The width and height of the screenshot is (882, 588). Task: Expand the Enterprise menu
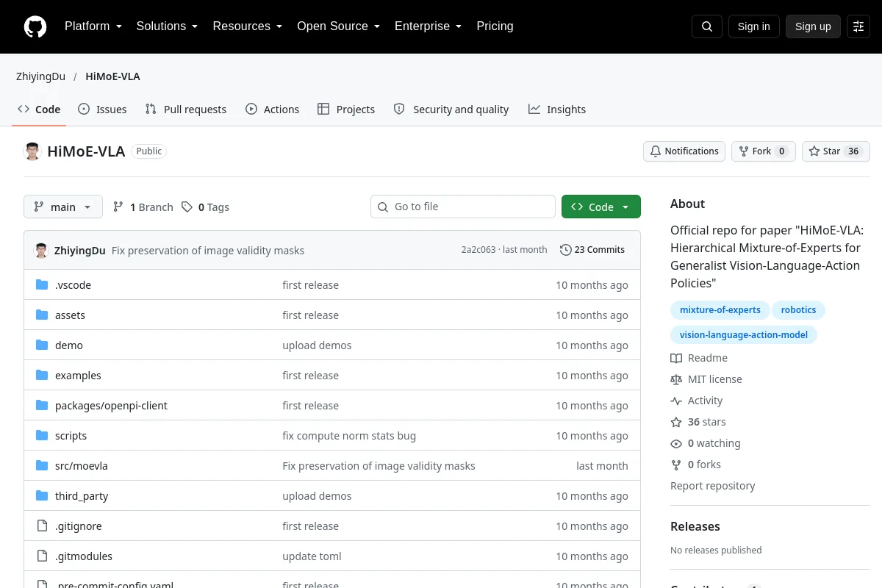[428, 26]
